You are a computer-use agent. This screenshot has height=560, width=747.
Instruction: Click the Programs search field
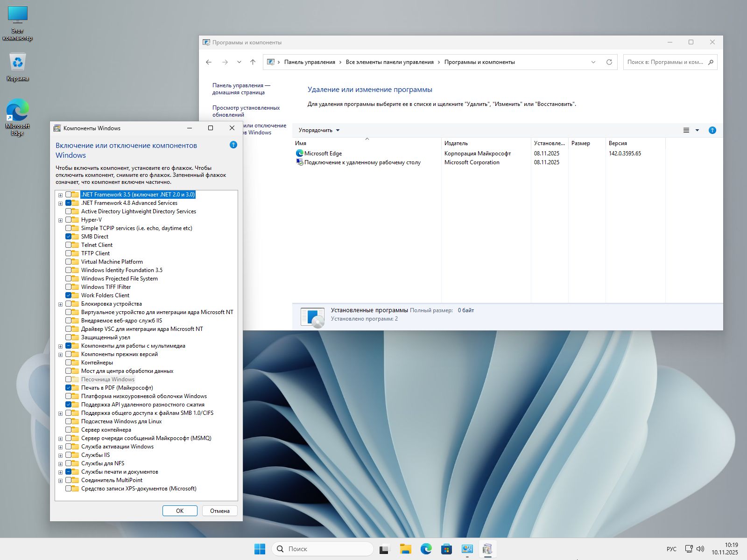[665, 62]
